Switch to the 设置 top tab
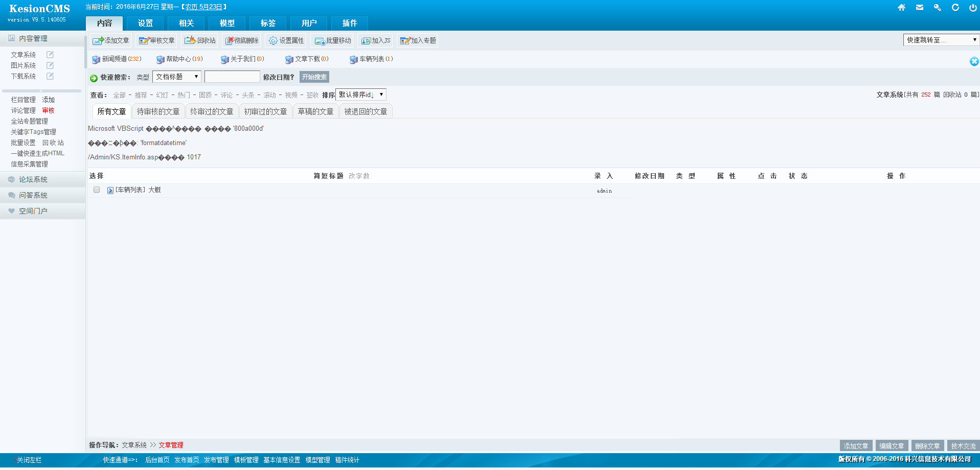The width and height of the screenshot is (980, 470). pos(145,24)
